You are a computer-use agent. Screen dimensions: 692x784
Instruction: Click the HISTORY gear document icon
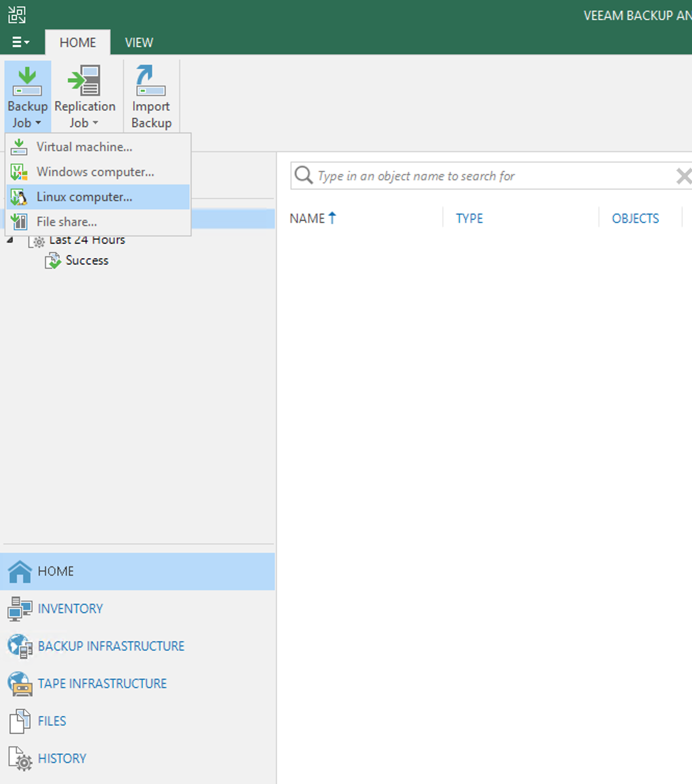[x=20, y=758]
